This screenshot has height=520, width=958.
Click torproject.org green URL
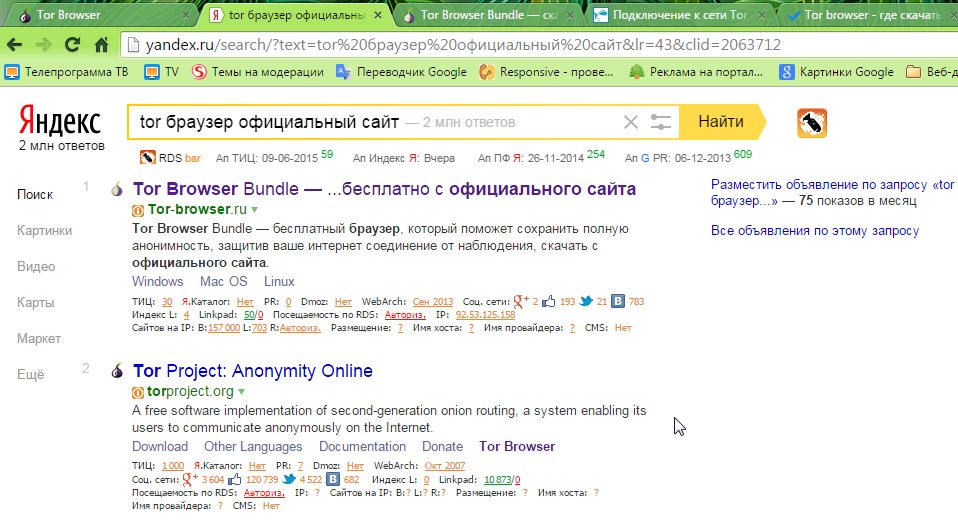(190, 392)
